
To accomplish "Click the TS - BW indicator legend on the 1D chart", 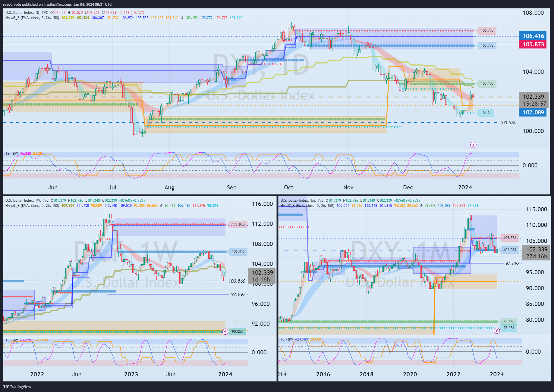I will pyautogui.click(x=12, y=154).
